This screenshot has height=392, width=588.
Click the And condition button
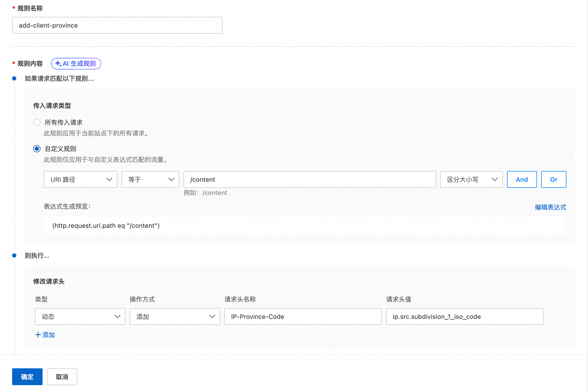click(x=522, y=179)
